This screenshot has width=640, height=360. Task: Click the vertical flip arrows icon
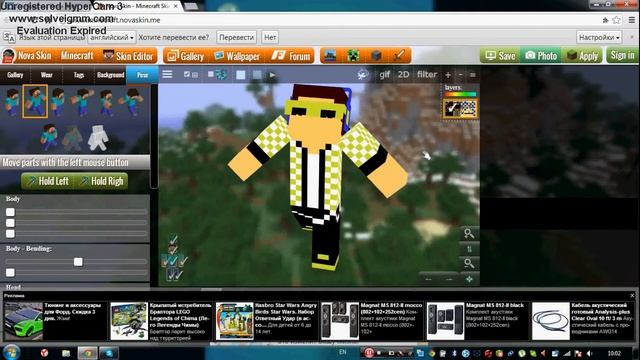click(x=469, y=249)
